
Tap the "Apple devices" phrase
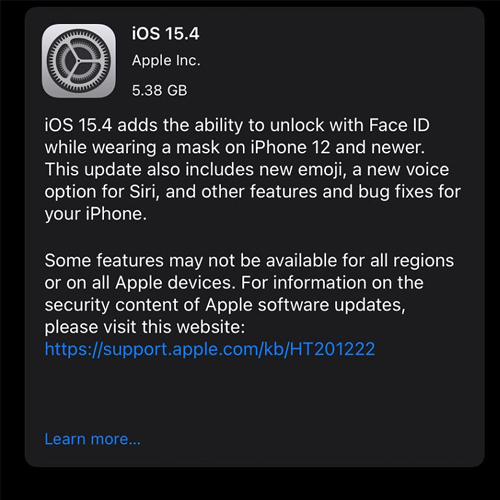(x=173, y=283)
